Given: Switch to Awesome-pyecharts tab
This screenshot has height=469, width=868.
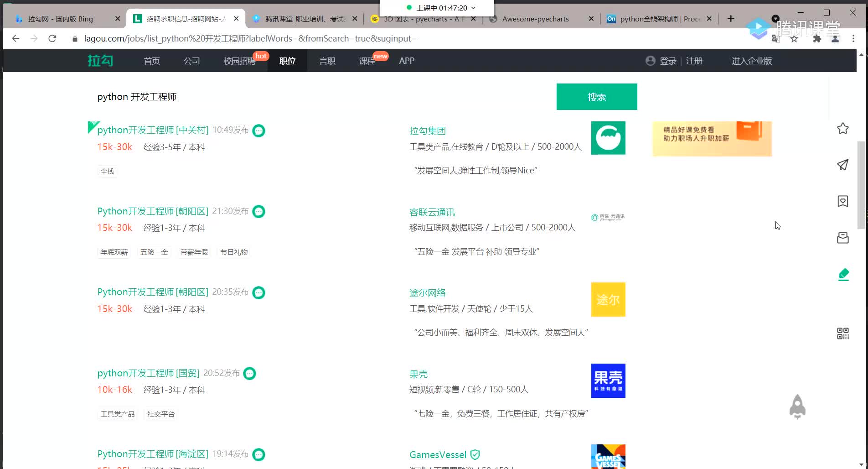Looking at the screenshot, I should pyautogui.click(x=536, y=19).
